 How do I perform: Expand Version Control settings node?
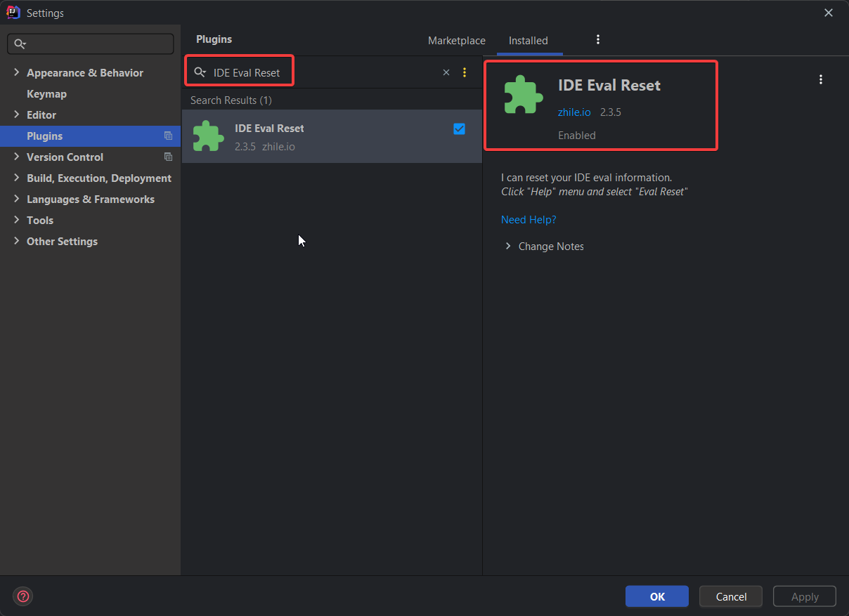16,157
